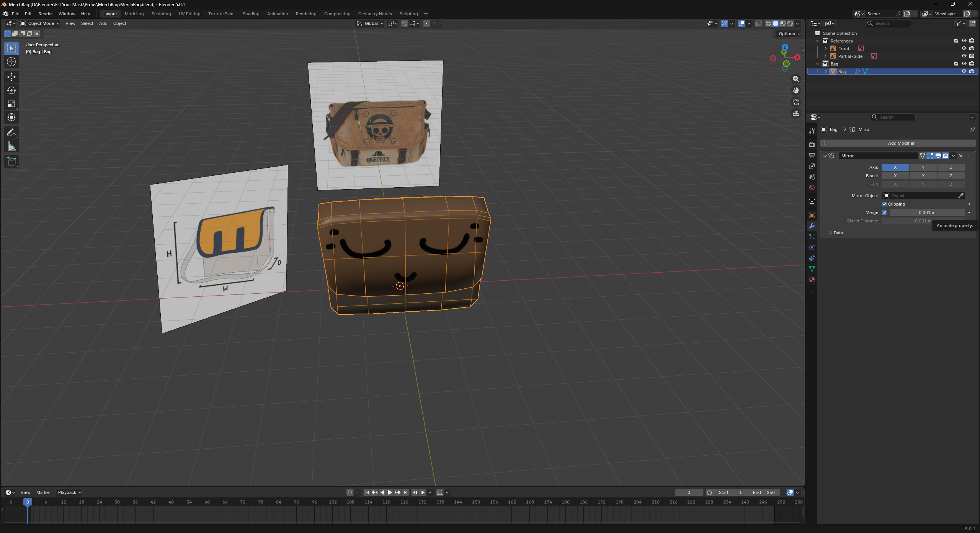Open the viewport Options dropdown
The height and width of the screenshot is (533, 980).
[x=789, y=34]
